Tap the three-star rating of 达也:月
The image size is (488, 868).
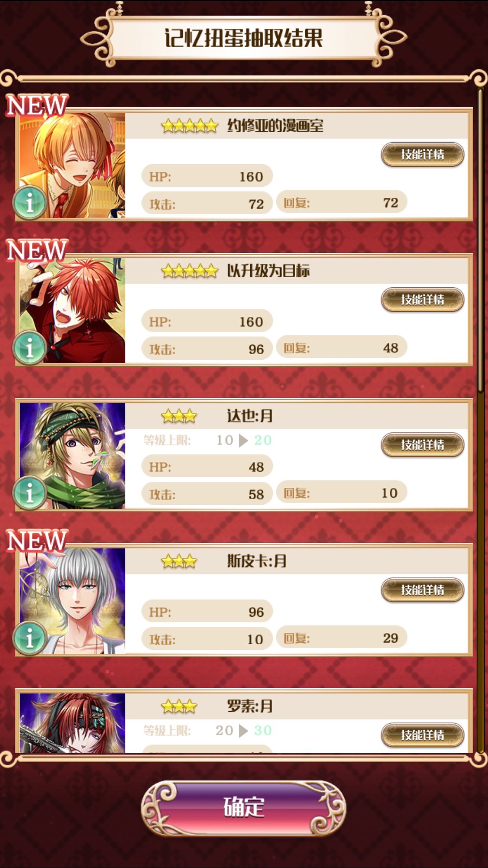179,416
